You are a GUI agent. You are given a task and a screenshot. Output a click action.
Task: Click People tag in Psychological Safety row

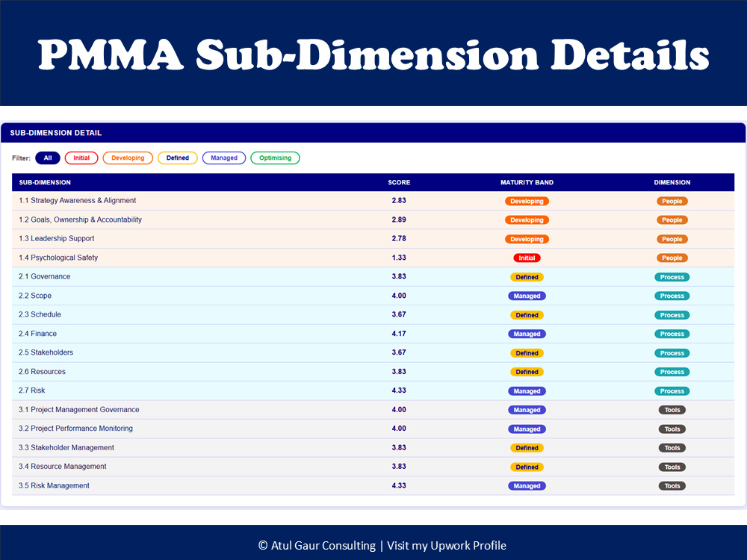(672, 258)
